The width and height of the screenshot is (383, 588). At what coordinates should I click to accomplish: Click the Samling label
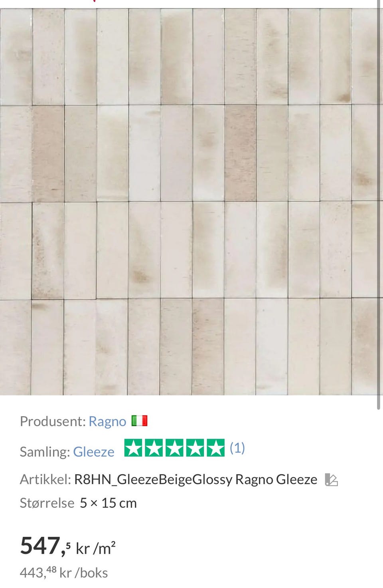45,452
